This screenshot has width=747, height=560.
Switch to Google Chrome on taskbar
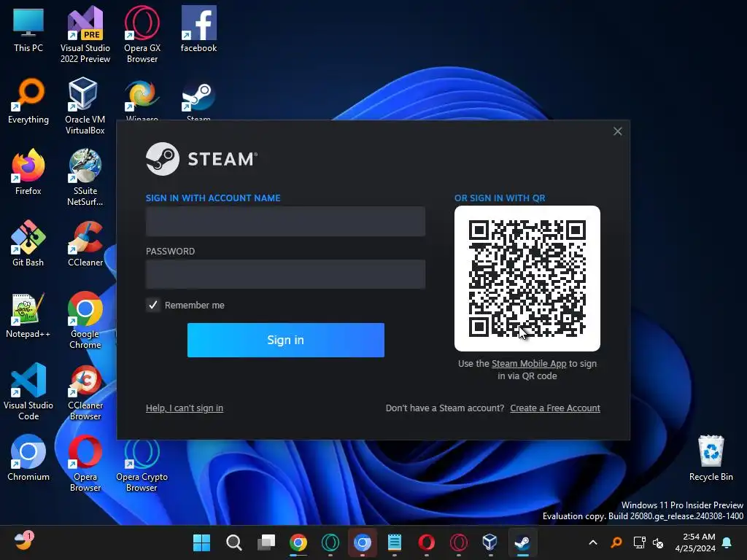tap(298, 542)
